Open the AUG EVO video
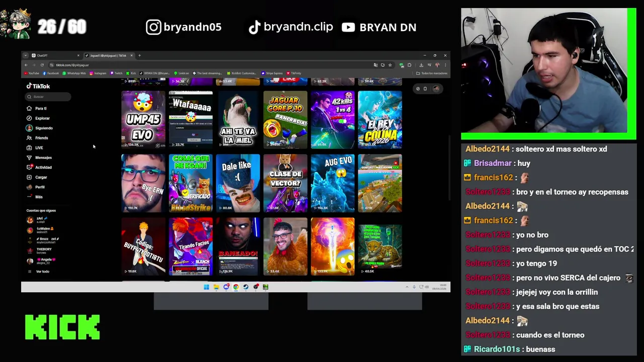644x362 pixels. coord(333,183)
